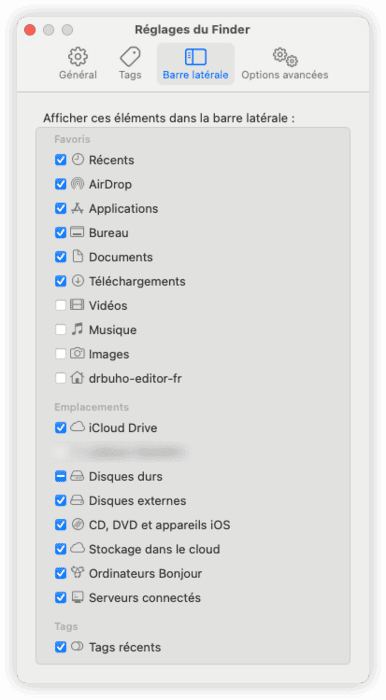Uncheck the Ordinateurs Bonjour checkbox
Screen dimensions: 386x700
61,573
